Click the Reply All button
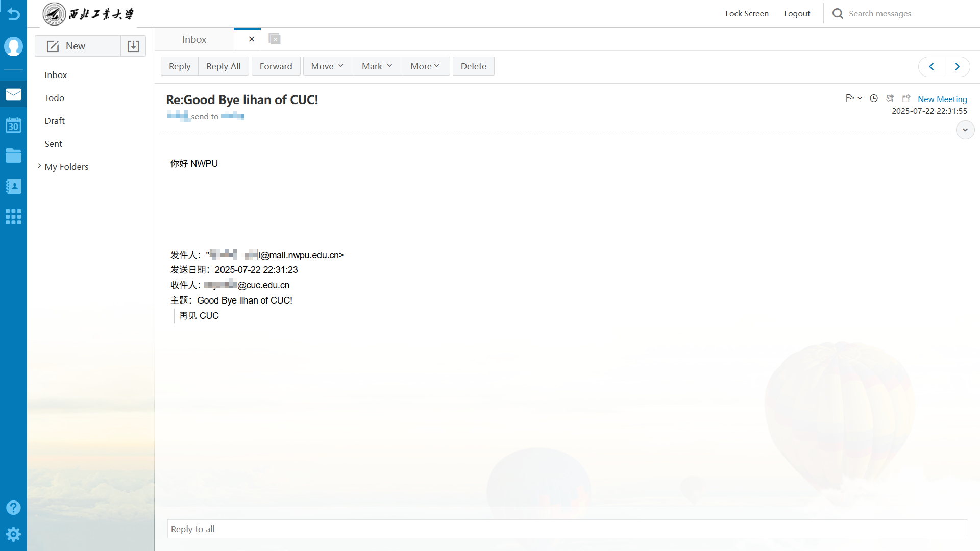 click(x=223, y=66)
